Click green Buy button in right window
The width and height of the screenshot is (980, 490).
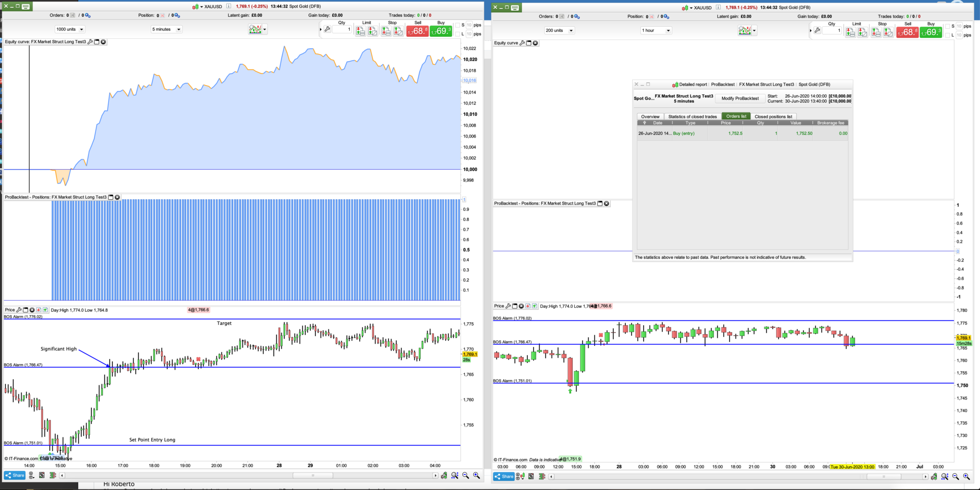point(931,33)
